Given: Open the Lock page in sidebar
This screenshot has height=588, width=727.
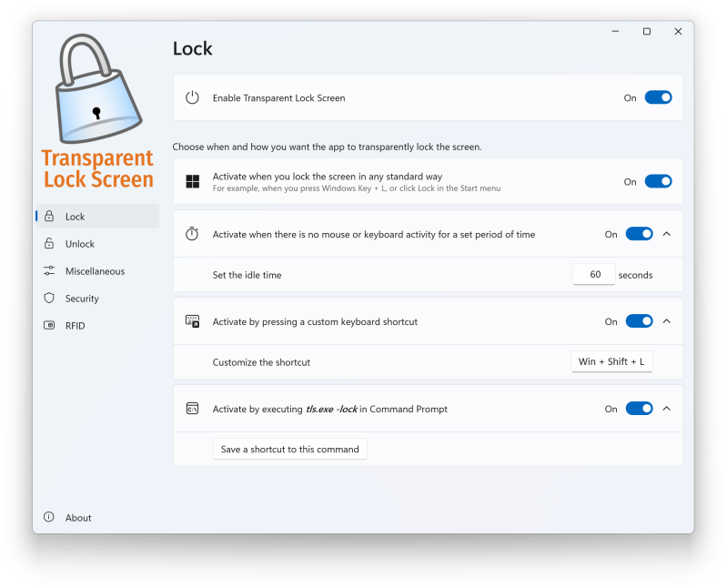Looking at the screenshot, I should 98,216.
